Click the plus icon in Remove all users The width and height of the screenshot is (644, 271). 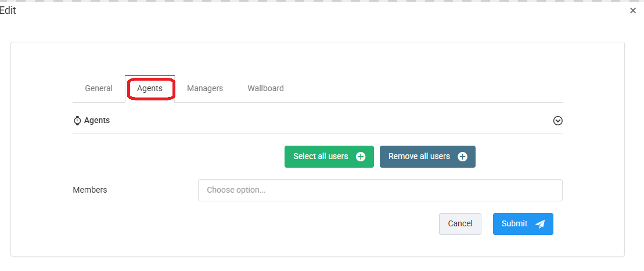point(462,157)
